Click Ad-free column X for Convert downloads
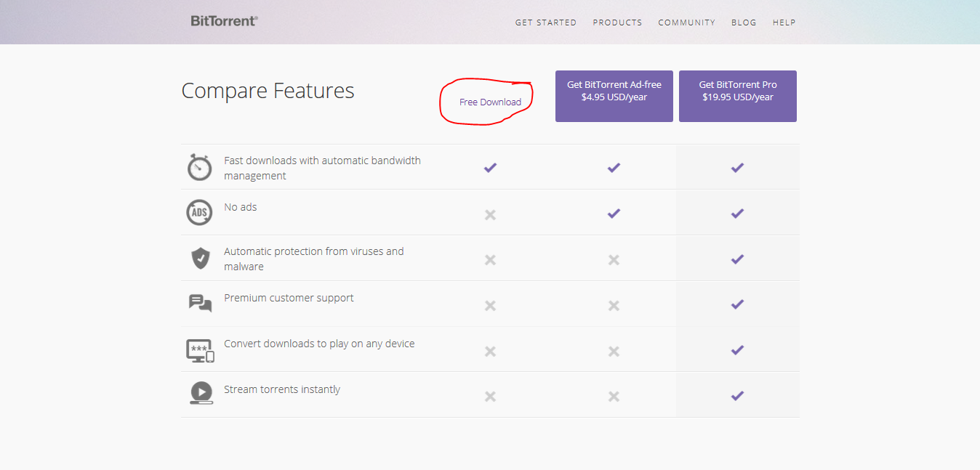 pyautogui.click(x=614, y=352)
